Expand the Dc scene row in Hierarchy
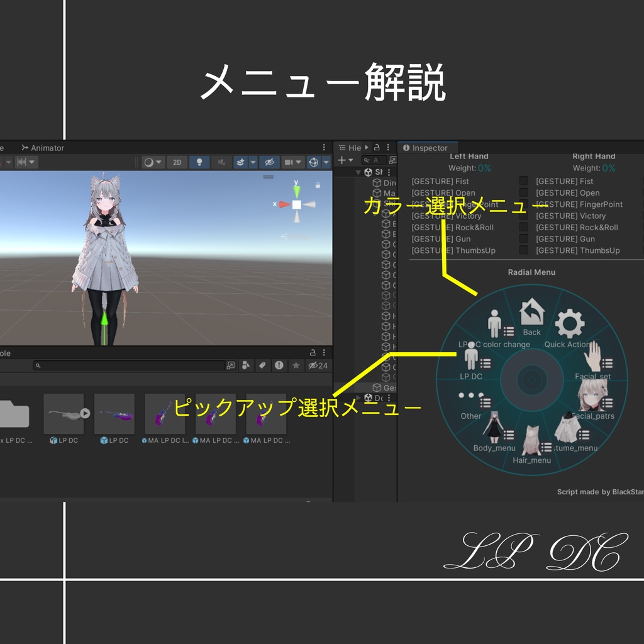This screenshot has width=644, height=644. click(358, 397)
